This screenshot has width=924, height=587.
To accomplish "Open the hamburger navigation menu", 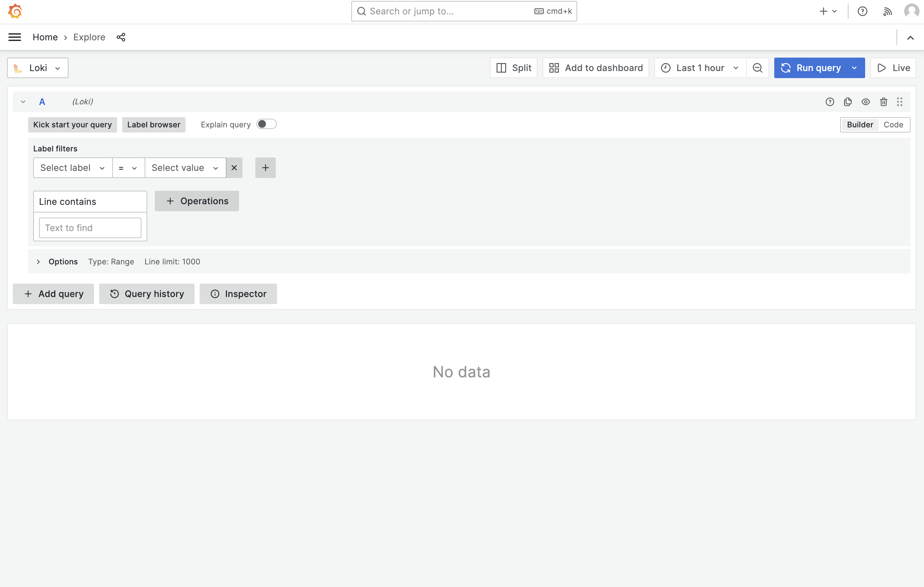I will tap(15, 37).
